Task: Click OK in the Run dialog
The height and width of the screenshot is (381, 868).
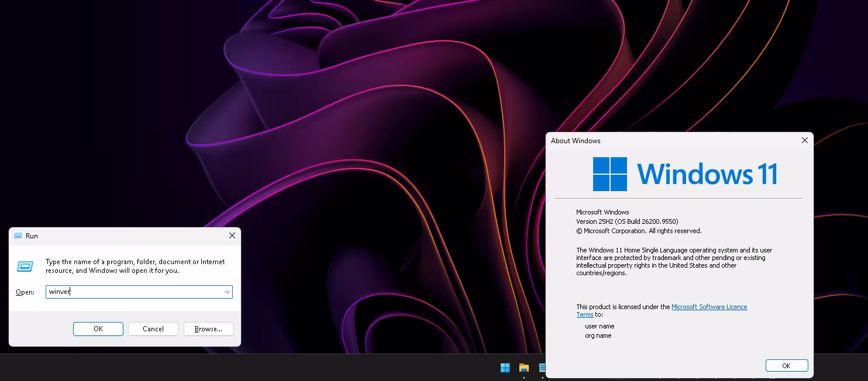Action: [98, 329]
